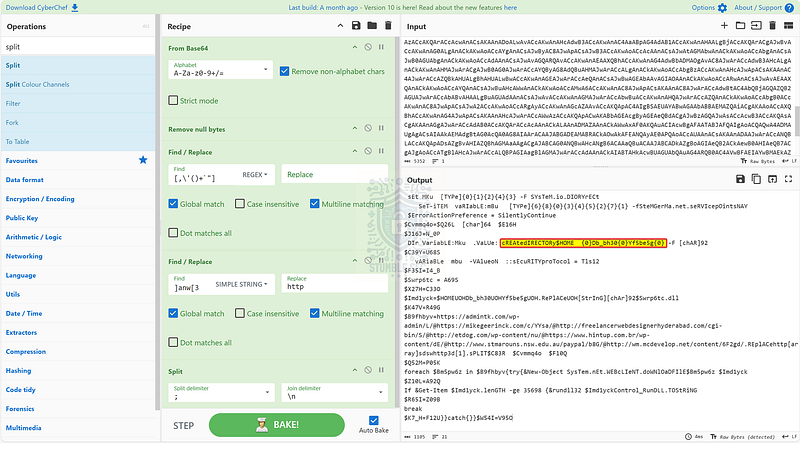Screen dimensions: 800x452
Task: Disable the Remove null bytes operation
Action: tap(368, 129)
